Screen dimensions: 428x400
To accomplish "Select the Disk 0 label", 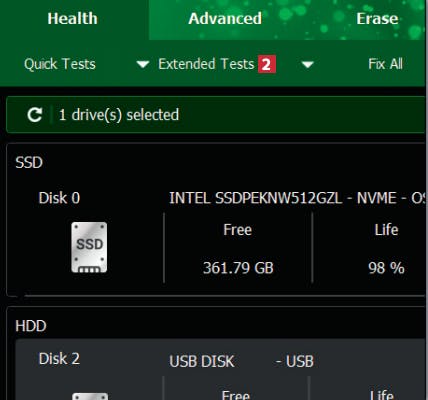I will pyautogui.click(x=59, y=198).
